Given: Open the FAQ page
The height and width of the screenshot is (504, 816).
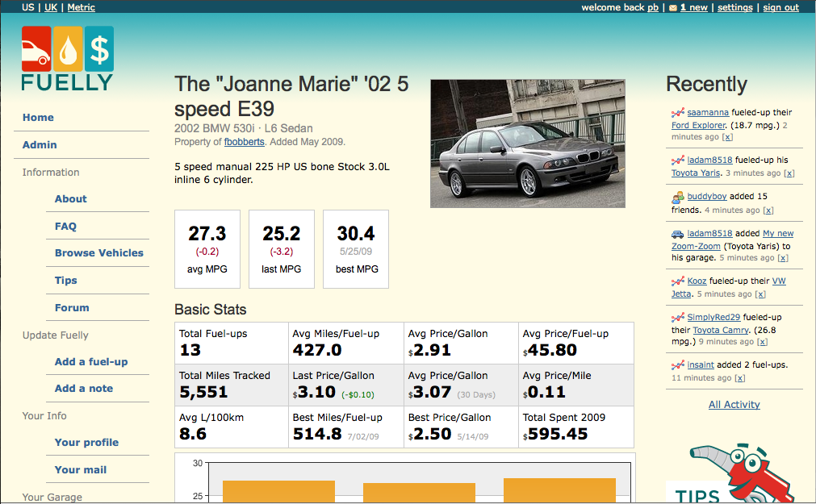Looking at the screenshot, I should (65, 227).
